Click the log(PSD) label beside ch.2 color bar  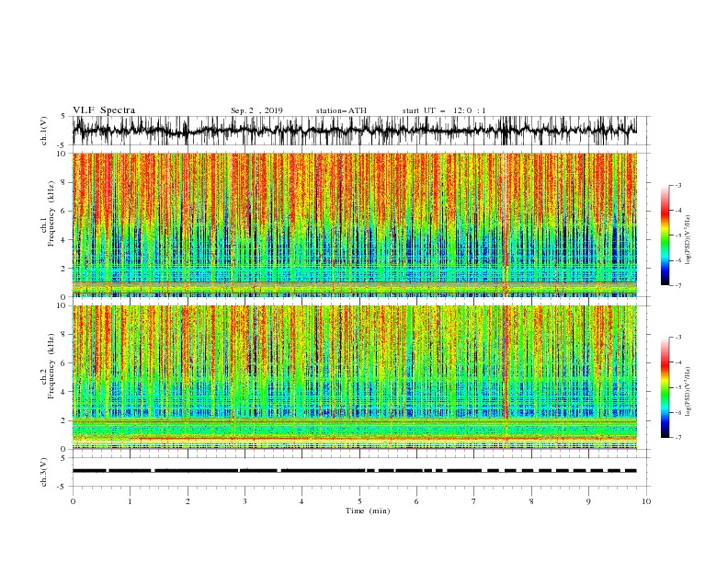[689, 392]
